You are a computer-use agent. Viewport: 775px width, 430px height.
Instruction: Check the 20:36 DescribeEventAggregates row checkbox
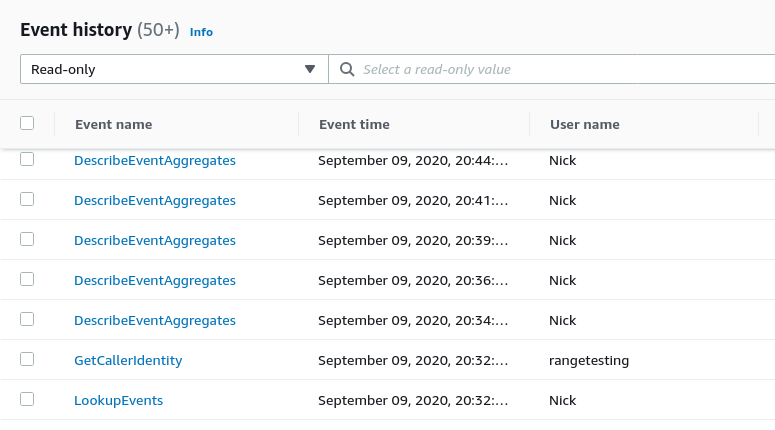click(27, 279)
